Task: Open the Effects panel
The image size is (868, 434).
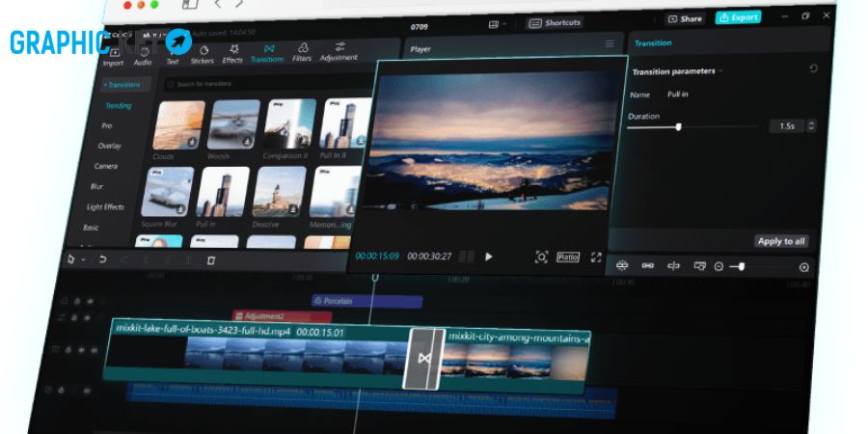Action: click(232, 54)
